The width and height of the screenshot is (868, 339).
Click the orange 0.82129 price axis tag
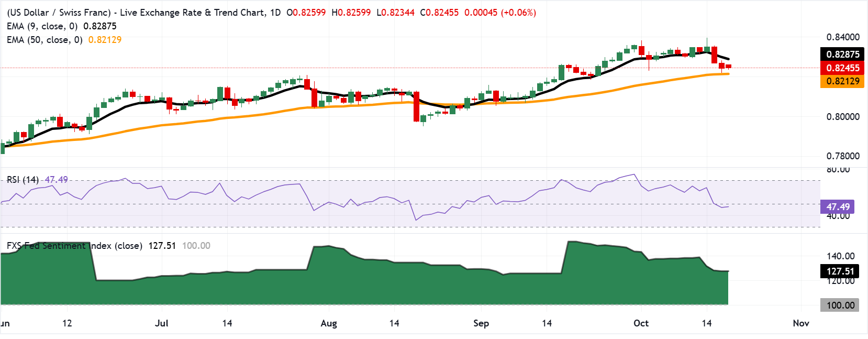tap(842, 81)
